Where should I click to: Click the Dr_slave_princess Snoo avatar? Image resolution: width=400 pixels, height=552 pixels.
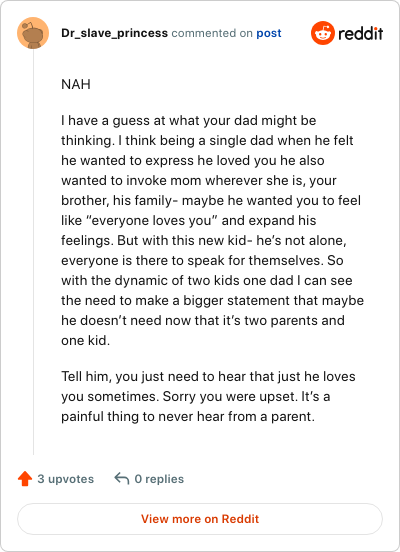(x=33, y=33)
